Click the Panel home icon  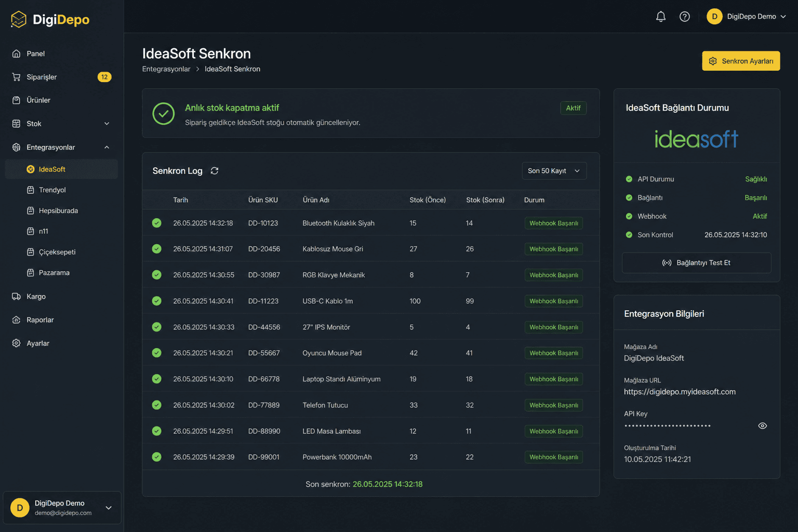coord(16,54)
